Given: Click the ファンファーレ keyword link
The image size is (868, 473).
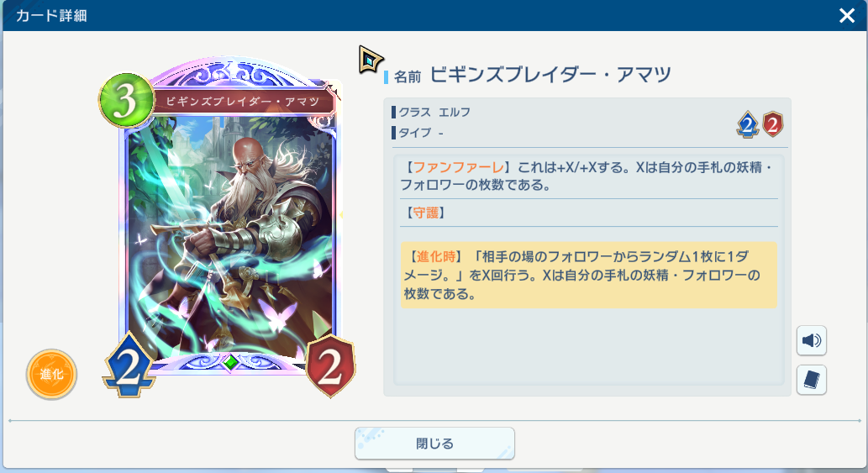Looking at the screenshot, I should point(459,167).
